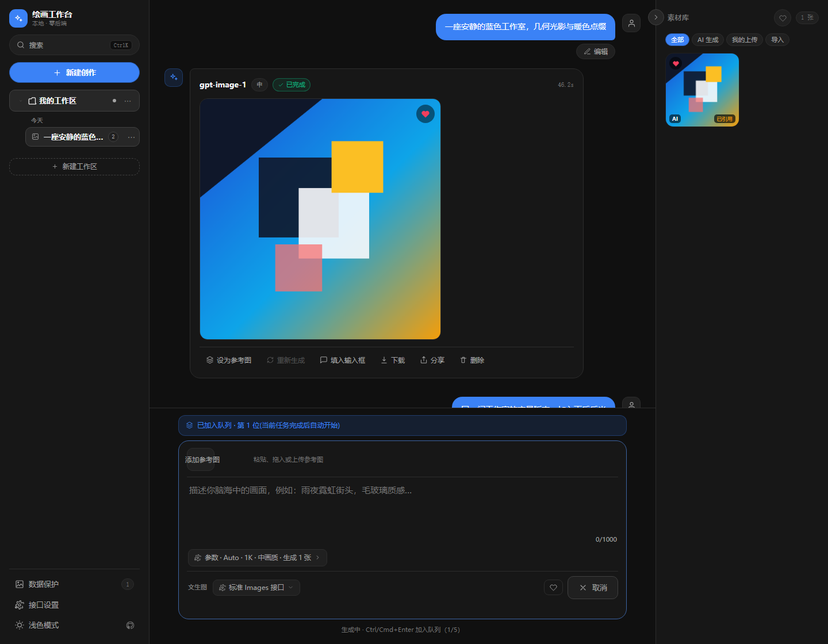Unfavorite the generated image via heart icon
This screenshot has width=828, height=644.
(425, 114)
